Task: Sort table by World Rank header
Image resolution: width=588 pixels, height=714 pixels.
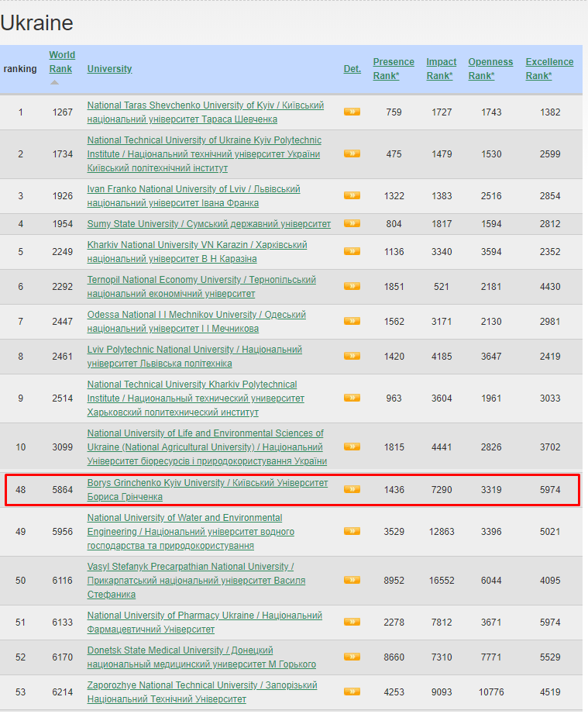Action: [x=62, y=62]
